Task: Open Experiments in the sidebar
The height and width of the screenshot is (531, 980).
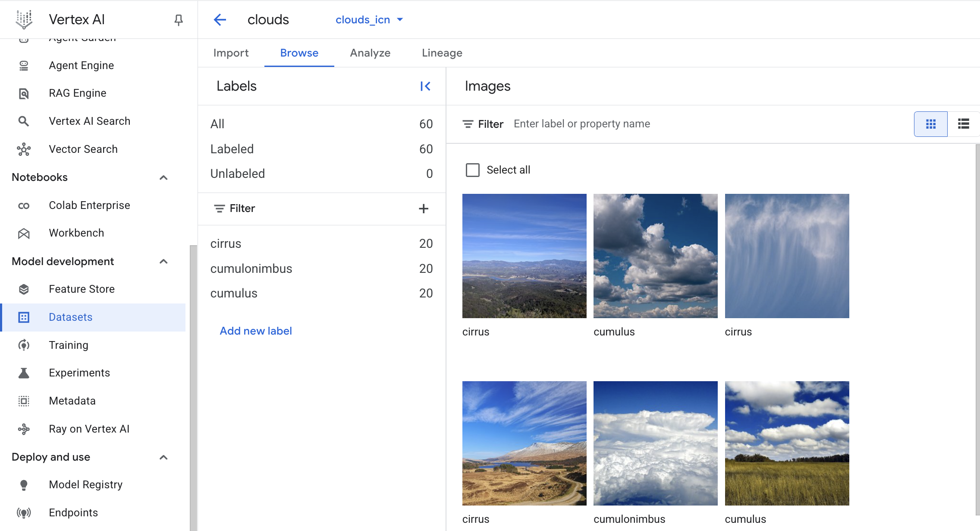Action: 79,373
